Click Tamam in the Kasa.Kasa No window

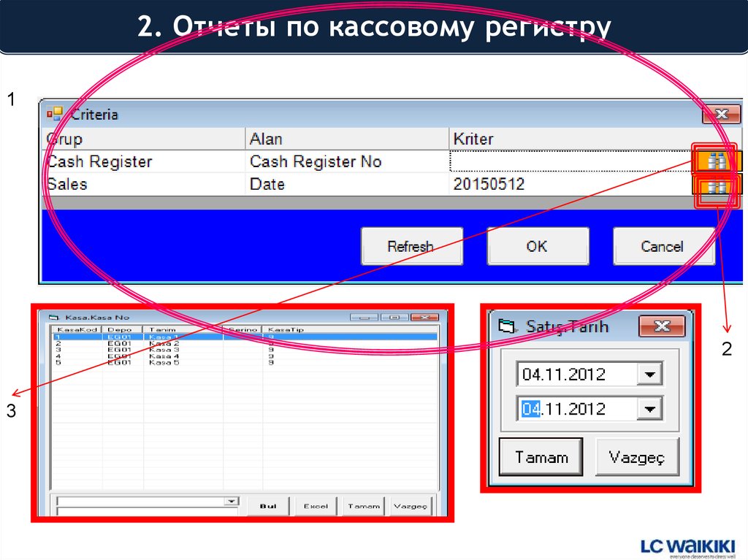364,506
